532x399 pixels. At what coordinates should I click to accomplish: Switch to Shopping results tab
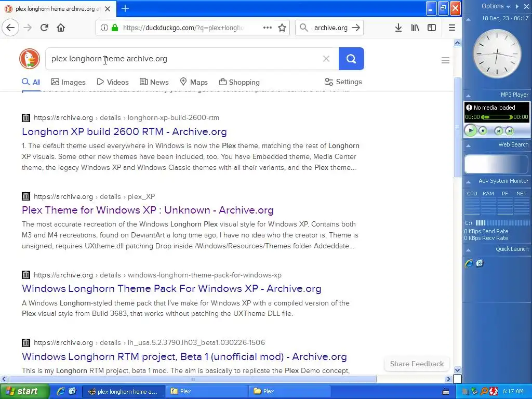[x=239, y=82]
